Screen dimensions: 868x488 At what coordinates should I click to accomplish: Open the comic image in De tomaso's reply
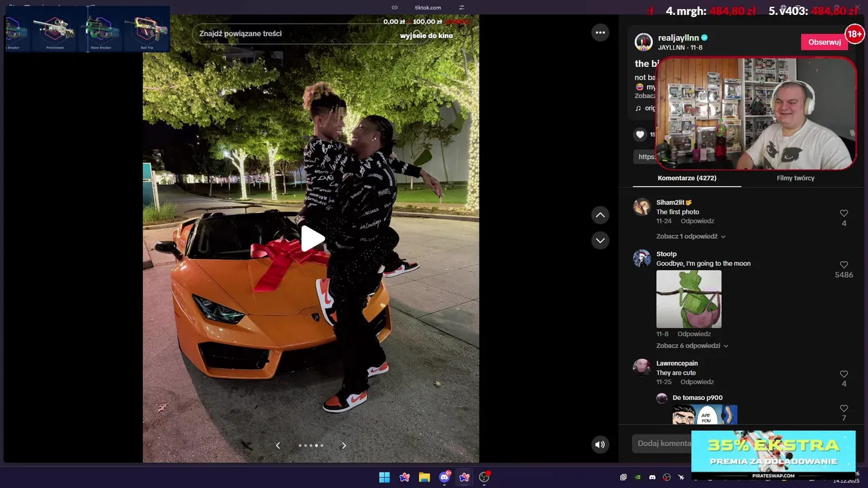(x=705, y=415)
